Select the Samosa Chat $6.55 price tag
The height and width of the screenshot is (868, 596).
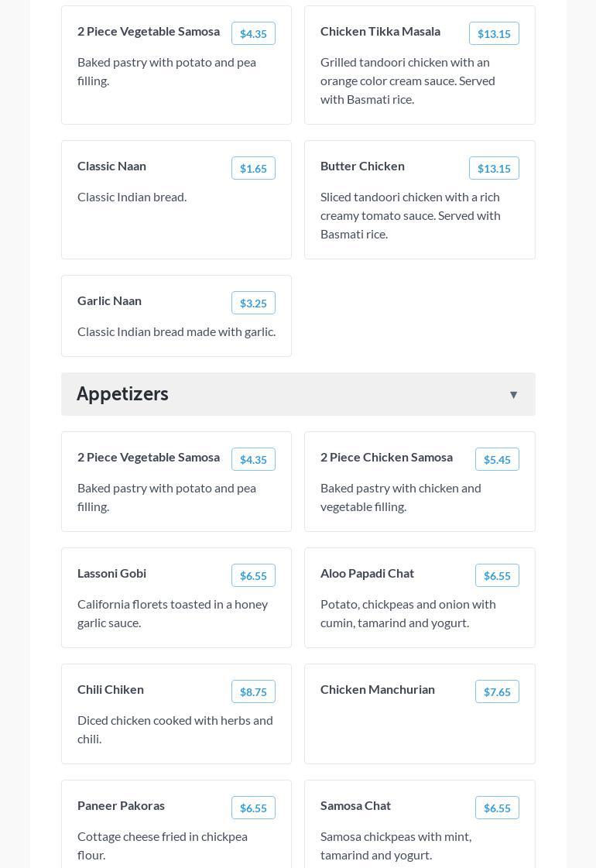[x=497, y=808]
